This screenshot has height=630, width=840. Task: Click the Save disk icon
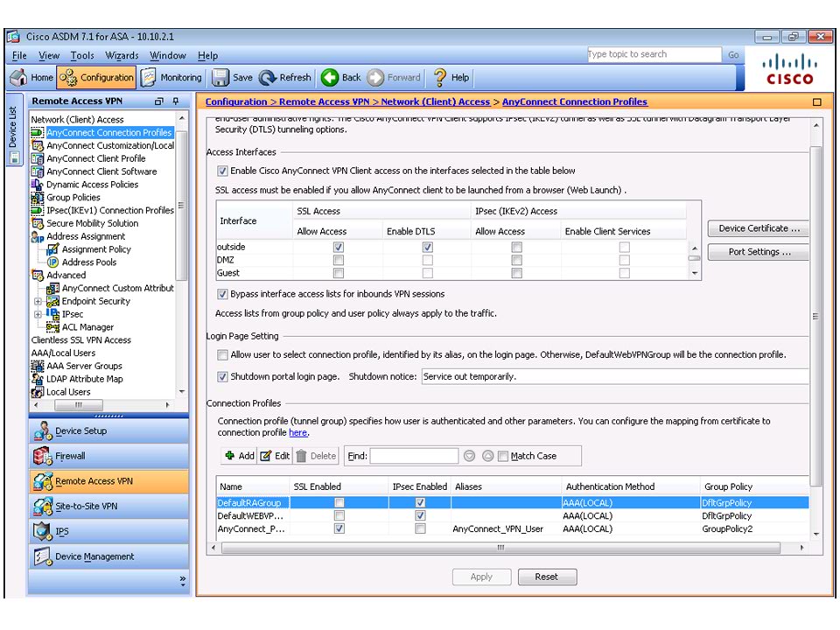point(220,77)
